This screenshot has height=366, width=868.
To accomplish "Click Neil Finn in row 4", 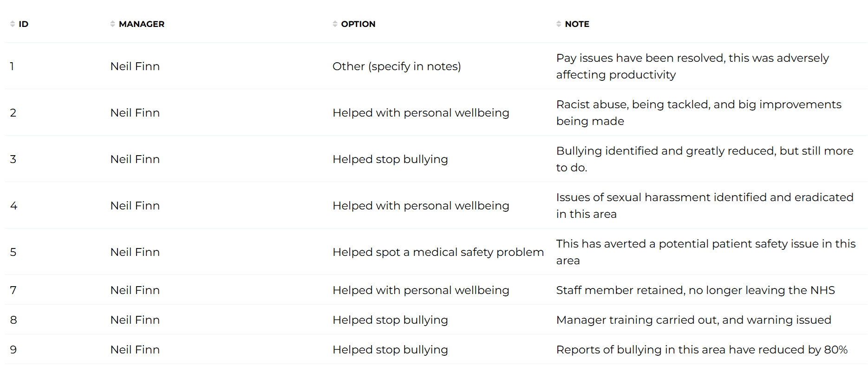I will click(135, 206).
